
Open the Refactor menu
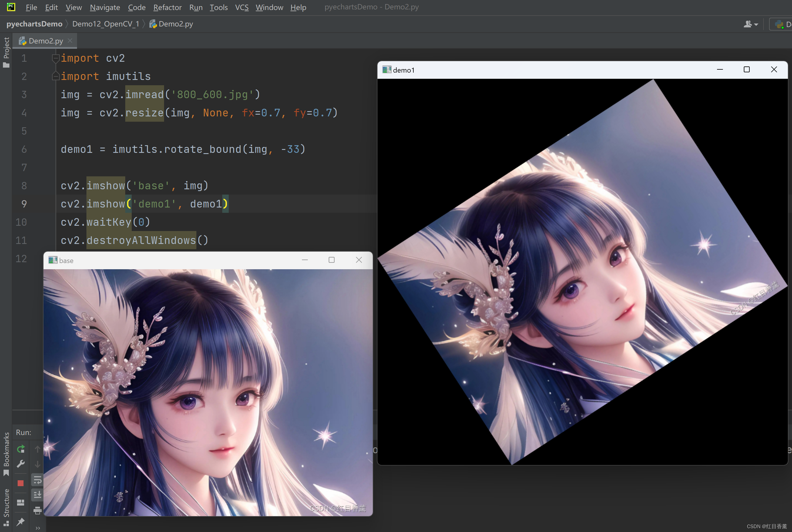tap(167, 7)
